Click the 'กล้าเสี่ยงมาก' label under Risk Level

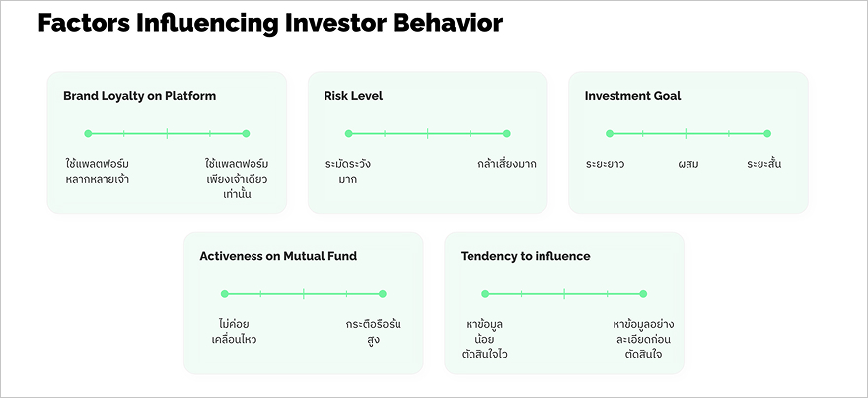506,163
